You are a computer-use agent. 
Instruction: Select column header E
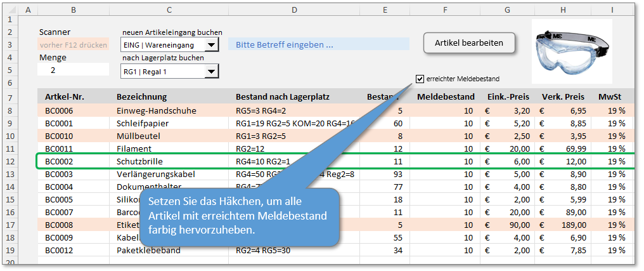[x=385, y=10]
